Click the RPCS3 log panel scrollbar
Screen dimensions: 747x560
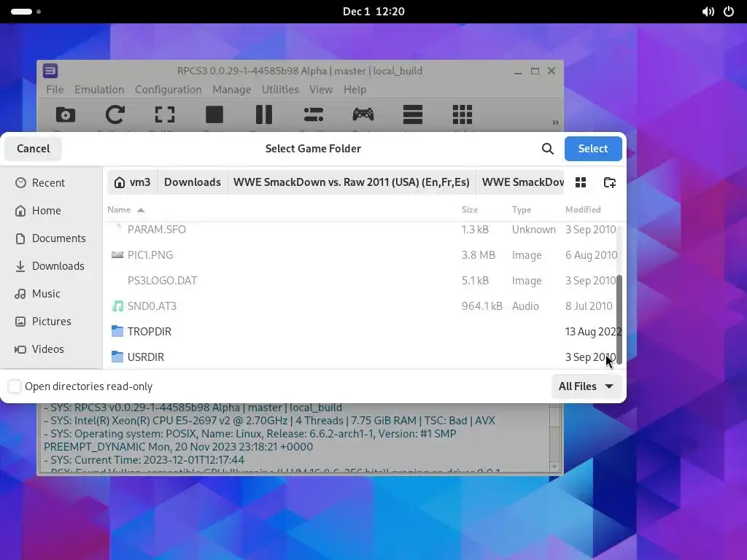click(554, 438)
